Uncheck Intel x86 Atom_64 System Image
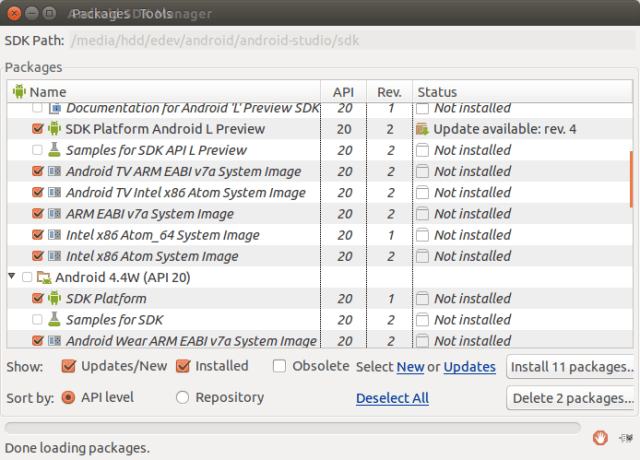The height and width of the screenshot is (460, 640). point(38,235)
